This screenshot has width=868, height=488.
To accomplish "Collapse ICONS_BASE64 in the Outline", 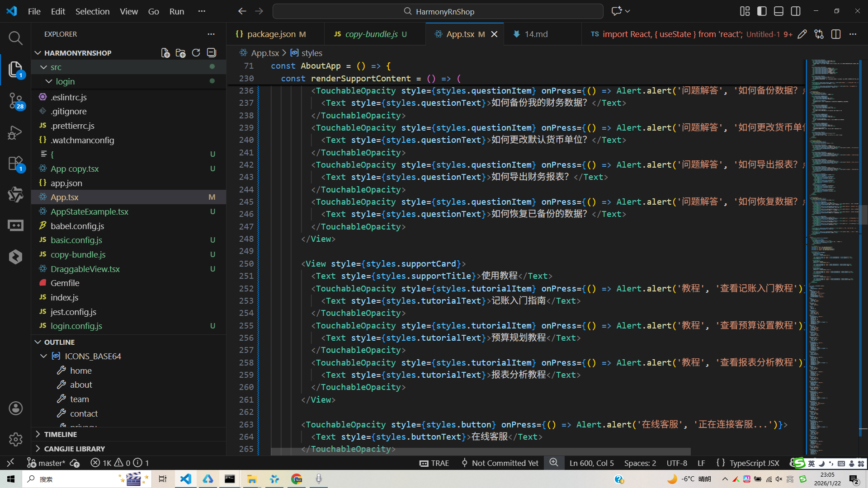I will point(44,356).
